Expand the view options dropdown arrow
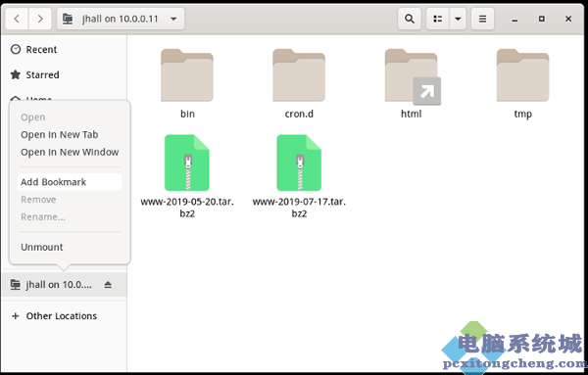588x375 pixels. tap(458, 19)
